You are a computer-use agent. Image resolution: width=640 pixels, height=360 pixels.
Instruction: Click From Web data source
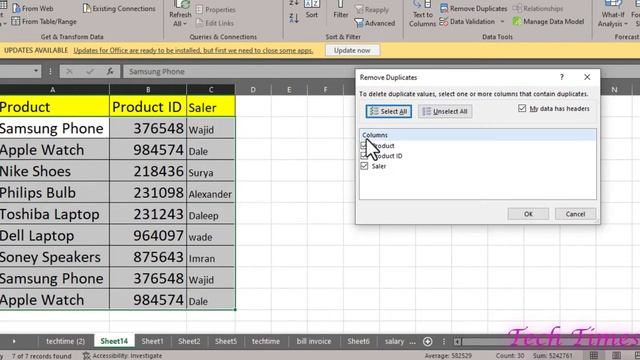click(33, 8)
